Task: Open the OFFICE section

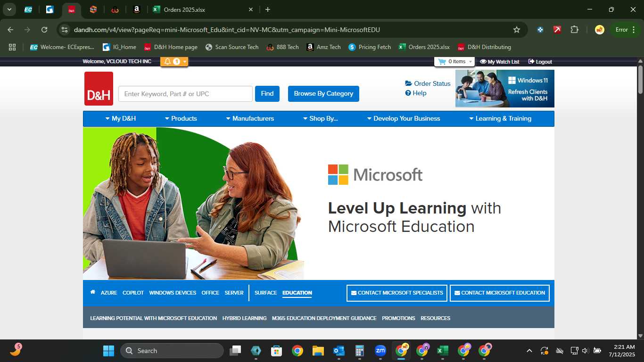Action: click(210, 293)
